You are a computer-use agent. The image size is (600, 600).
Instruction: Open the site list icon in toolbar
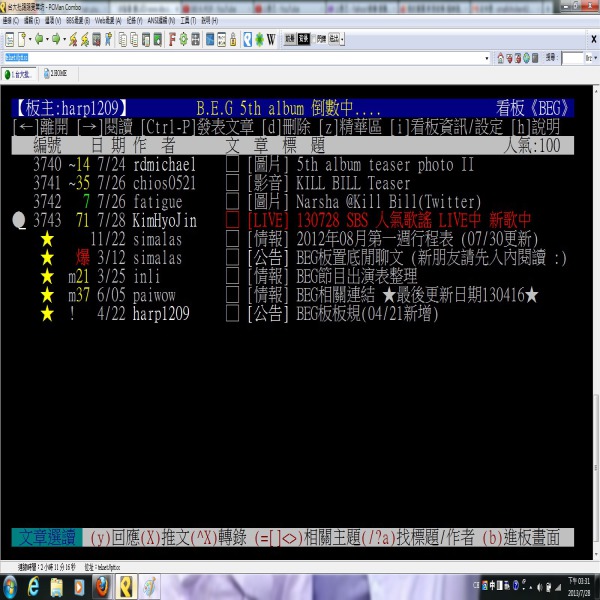pyautogui.click(x=10, y=39)
